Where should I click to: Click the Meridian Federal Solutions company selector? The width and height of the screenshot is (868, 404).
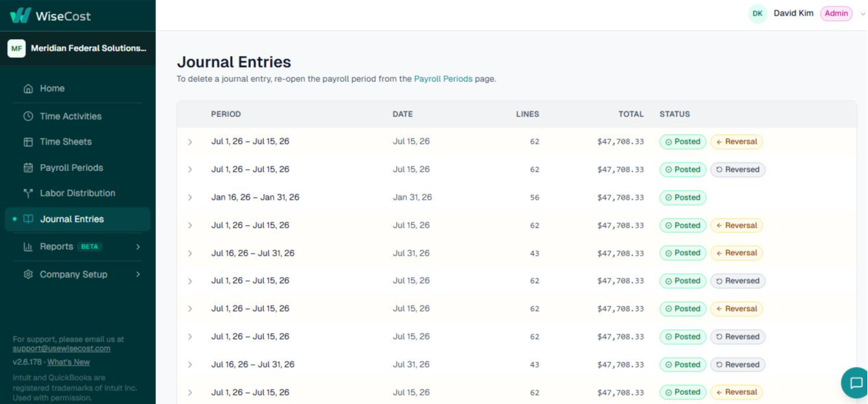[77, 48]
